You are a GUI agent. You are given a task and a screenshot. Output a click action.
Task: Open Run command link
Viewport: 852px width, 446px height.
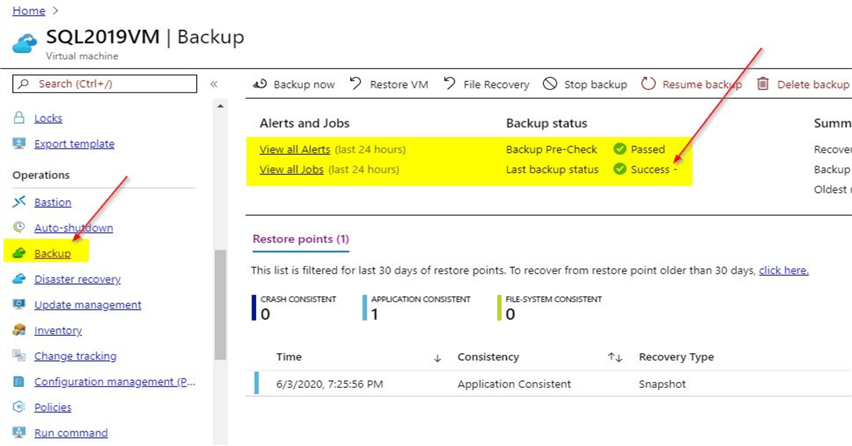pyautogui.click(x=71, y=433)
